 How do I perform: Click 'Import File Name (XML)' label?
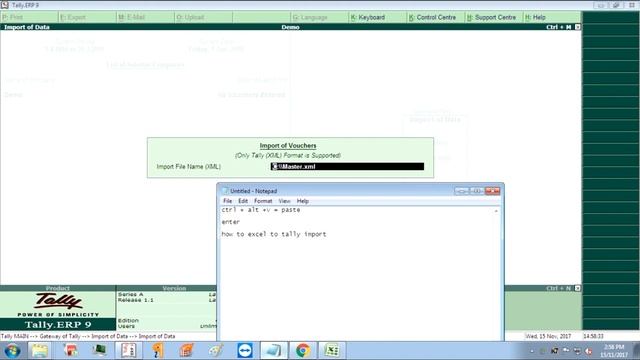point(189,167)
